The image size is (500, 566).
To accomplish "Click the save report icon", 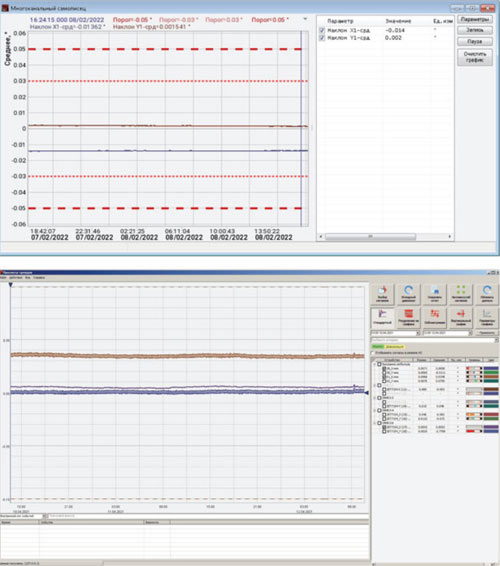I will (435, 294).
